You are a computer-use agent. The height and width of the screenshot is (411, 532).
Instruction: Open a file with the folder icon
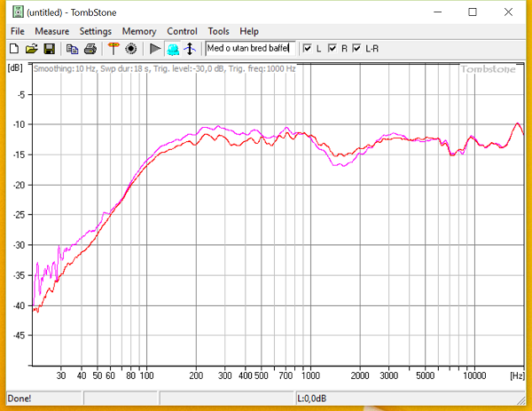[x=32, y=49]
